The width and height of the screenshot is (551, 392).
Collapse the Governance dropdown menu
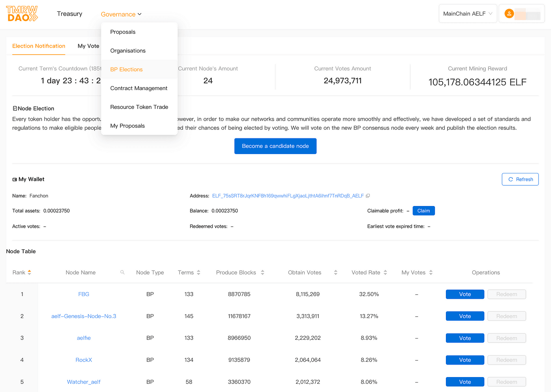[x=121, y=14]
